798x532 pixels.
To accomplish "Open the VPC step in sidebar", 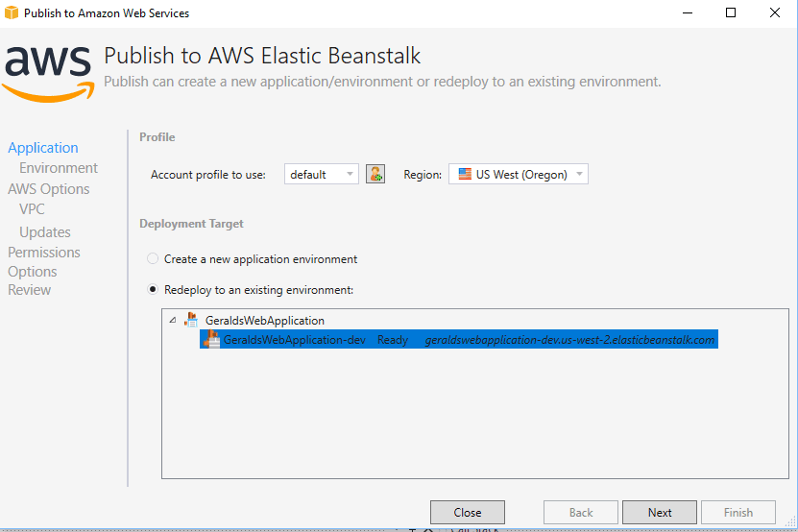I will point(32,209).
